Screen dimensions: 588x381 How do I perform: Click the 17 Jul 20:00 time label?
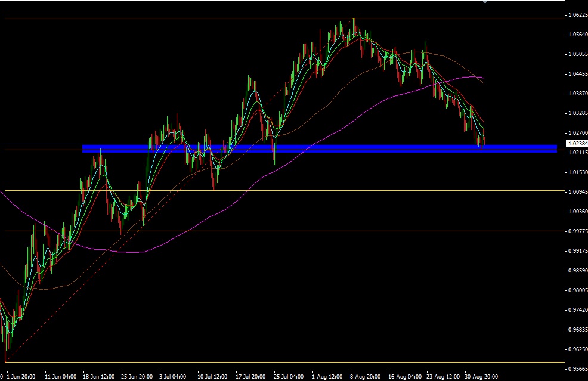pos(250,376)
